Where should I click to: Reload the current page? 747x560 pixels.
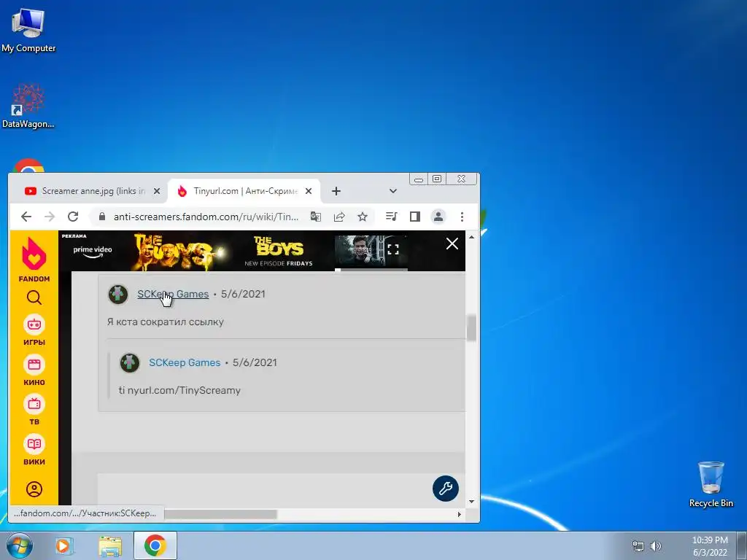73,217
